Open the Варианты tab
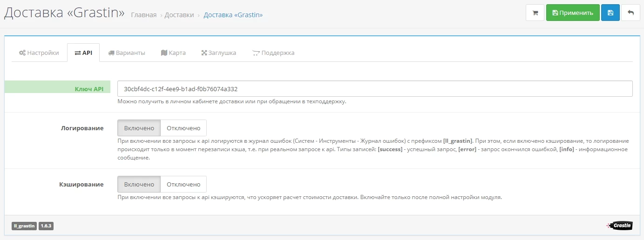Image resolution: width=644 pixels, height=240 pixels. (127, 53)
